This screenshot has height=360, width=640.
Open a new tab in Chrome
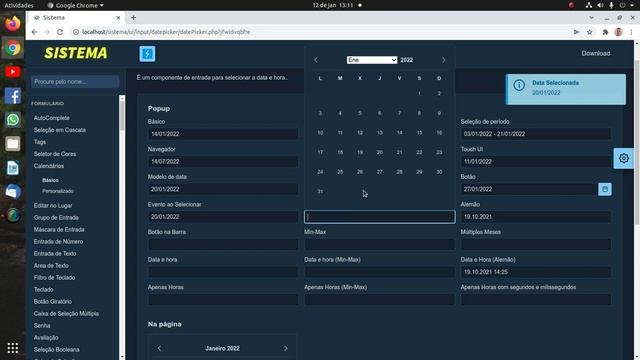click(133, 18)
